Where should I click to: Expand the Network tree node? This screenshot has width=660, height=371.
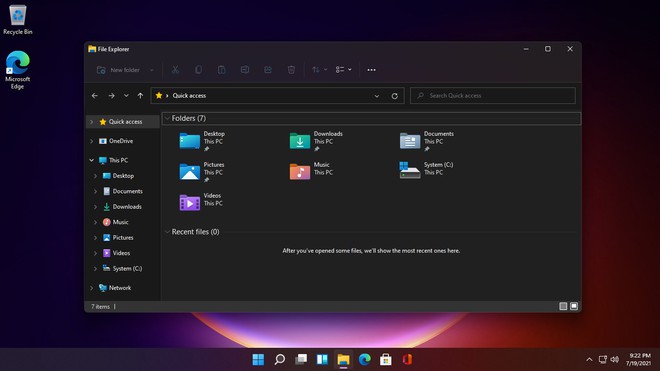pos(91,288)
